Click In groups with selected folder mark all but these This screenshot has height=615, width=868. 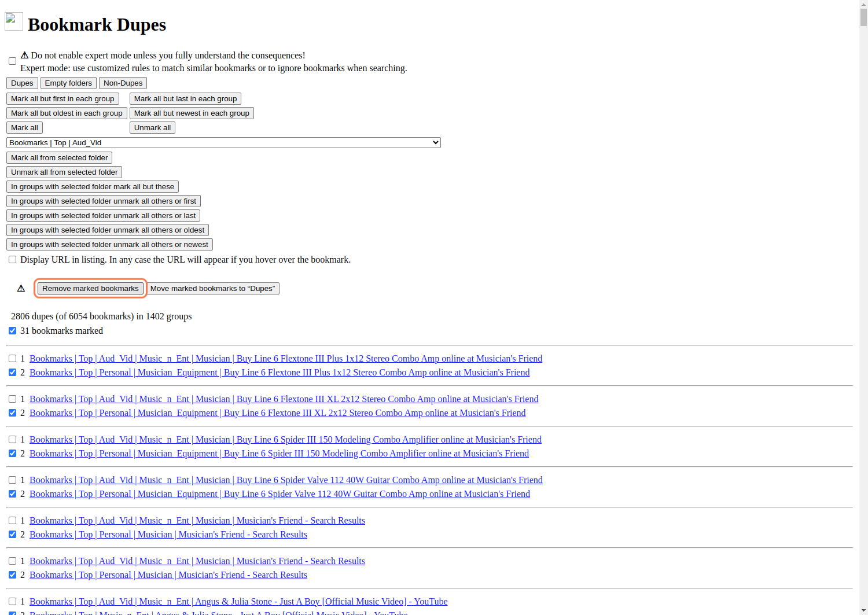[93, 187]
